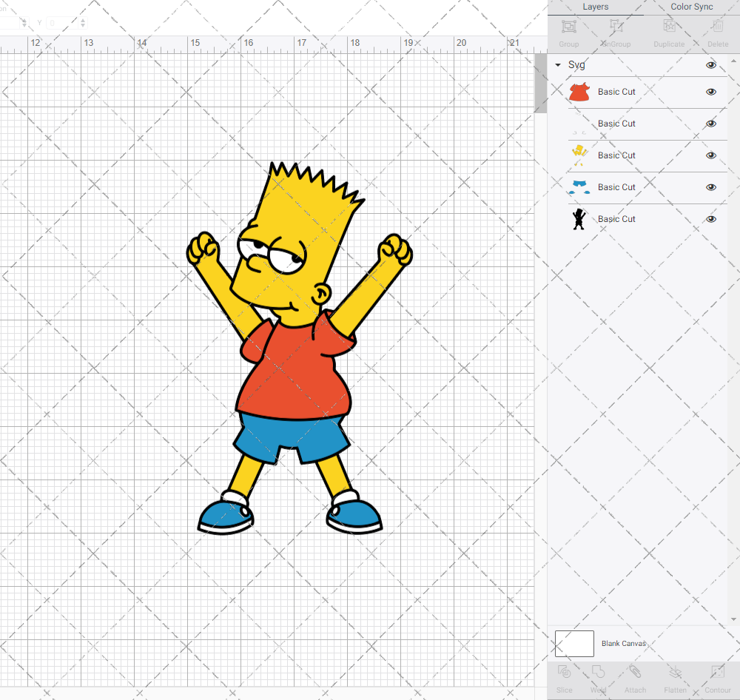Hide the entire Svg group
740x700 pixels.
coord(710,64)
